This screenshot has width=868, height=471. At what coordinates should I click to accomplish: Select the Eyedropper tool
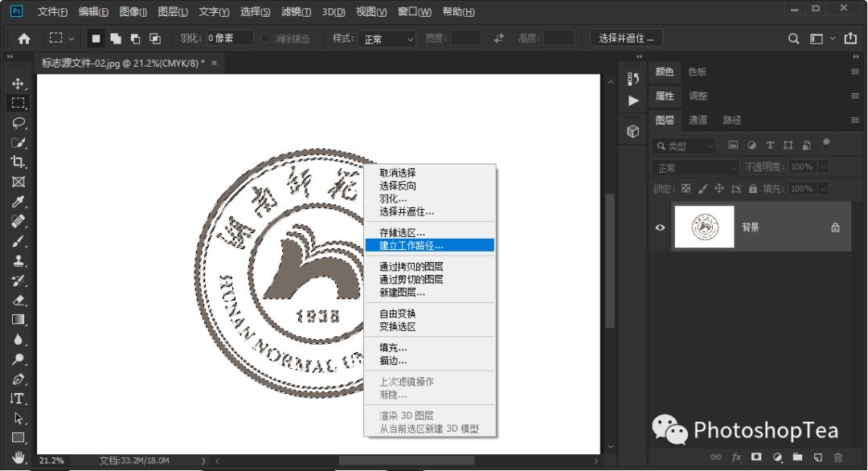tap(18, 202)
